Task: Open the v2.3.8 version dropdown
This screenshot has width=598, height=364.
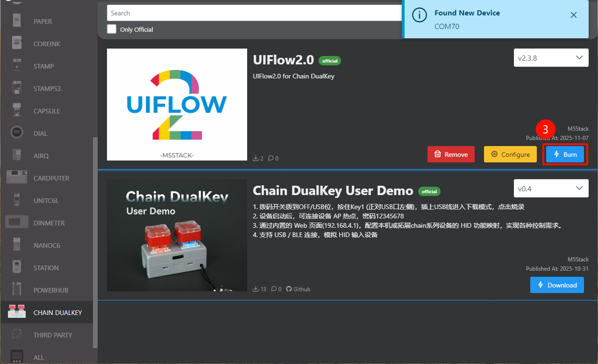Action: [551, 58]
